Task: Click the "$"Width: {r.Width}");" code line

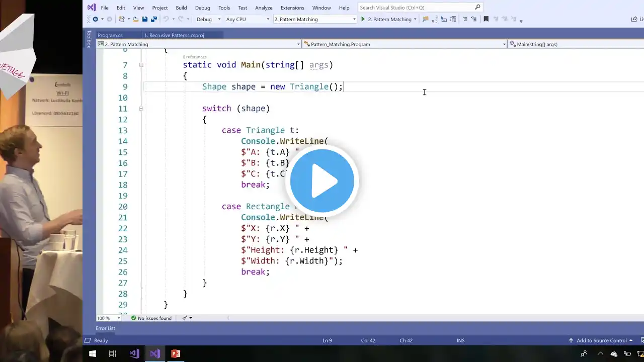Action: [292, 261]
